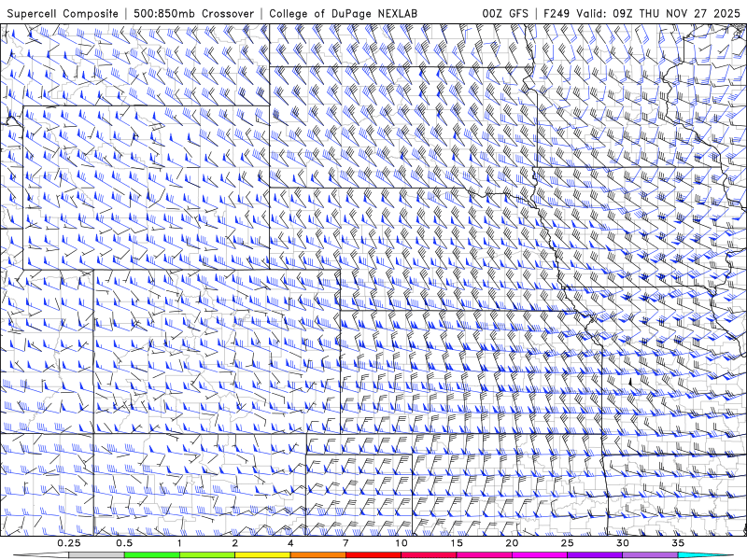
Task: Click the legend value 30
Action: point(622,543)
